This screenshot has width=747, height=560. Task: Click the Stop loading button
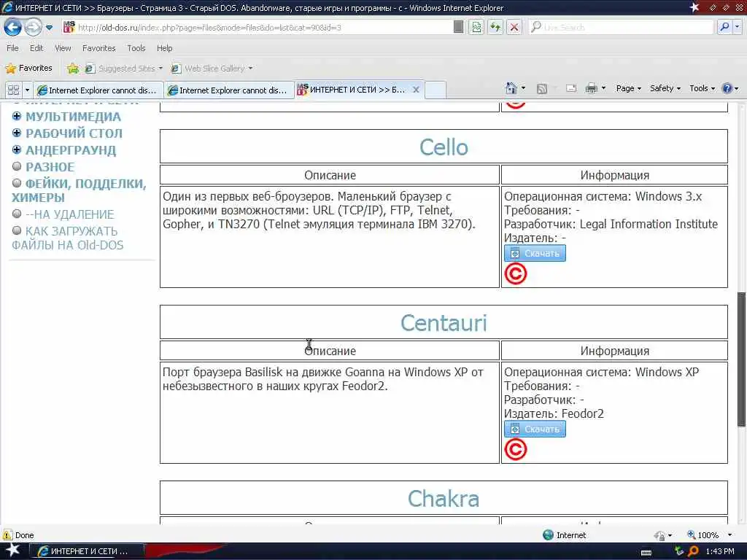click(x=514, y=27)
